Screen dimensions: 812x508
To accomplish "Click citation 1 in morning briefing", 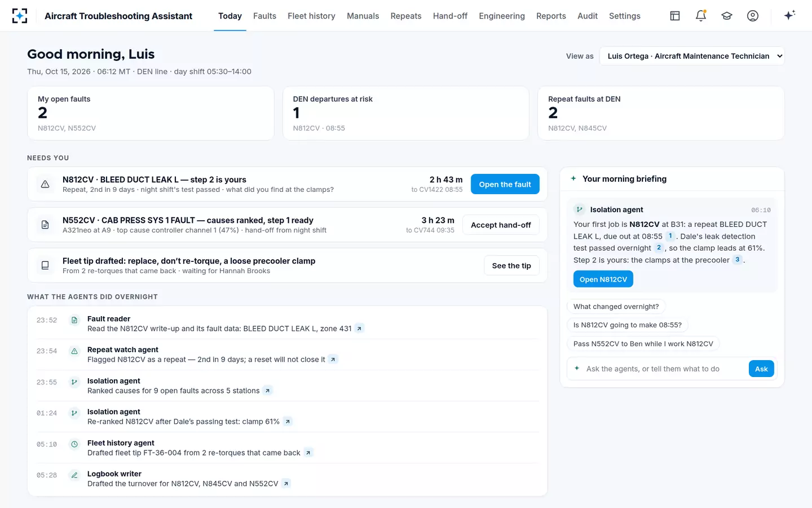I will click(670, 236).
